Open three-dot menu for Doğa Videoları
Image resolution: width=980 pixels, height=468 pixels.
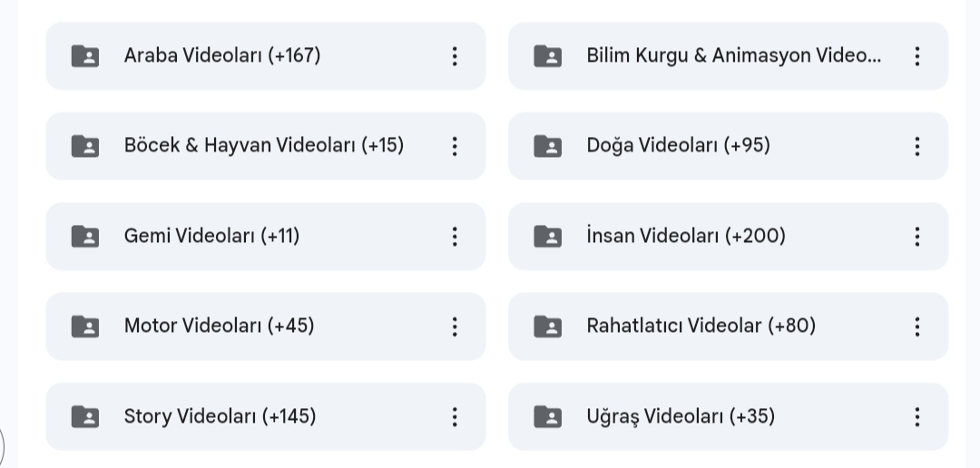tap(916, 146)
